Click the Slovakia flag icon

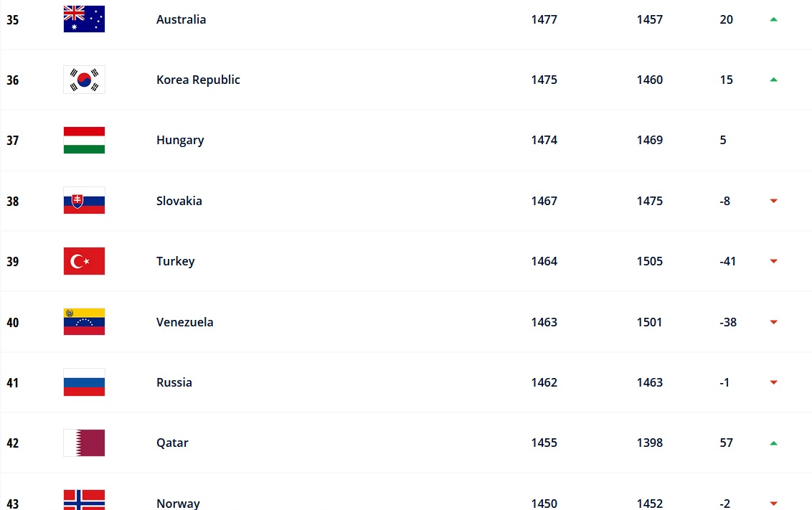tap(84, 201)
